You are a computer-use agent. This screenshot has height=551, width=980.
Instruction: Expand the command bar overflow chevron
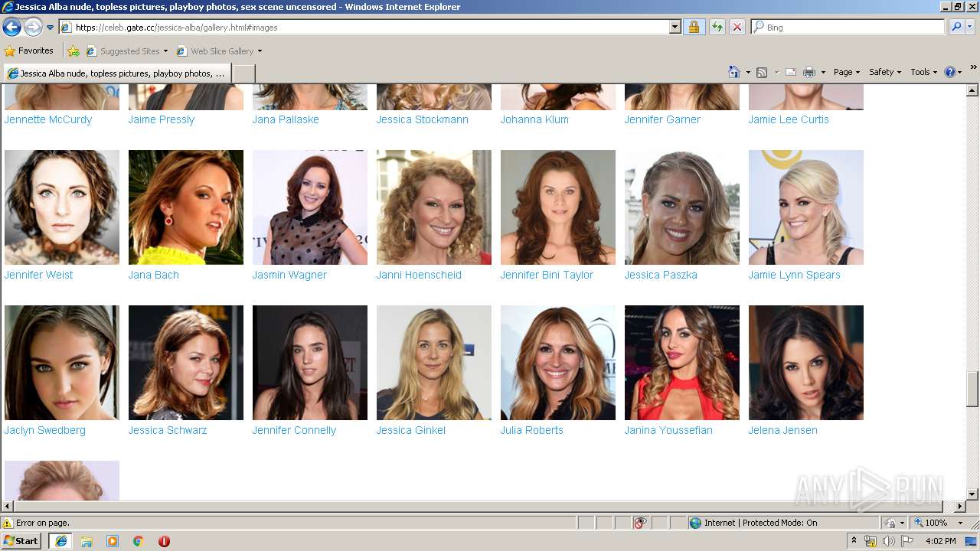(974, 68)
